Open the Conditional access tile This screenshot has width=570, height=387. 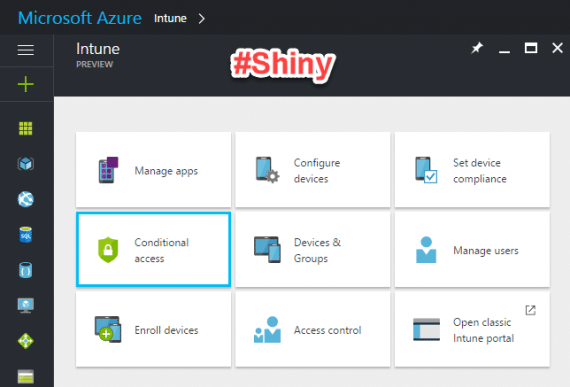click(153, 249)
